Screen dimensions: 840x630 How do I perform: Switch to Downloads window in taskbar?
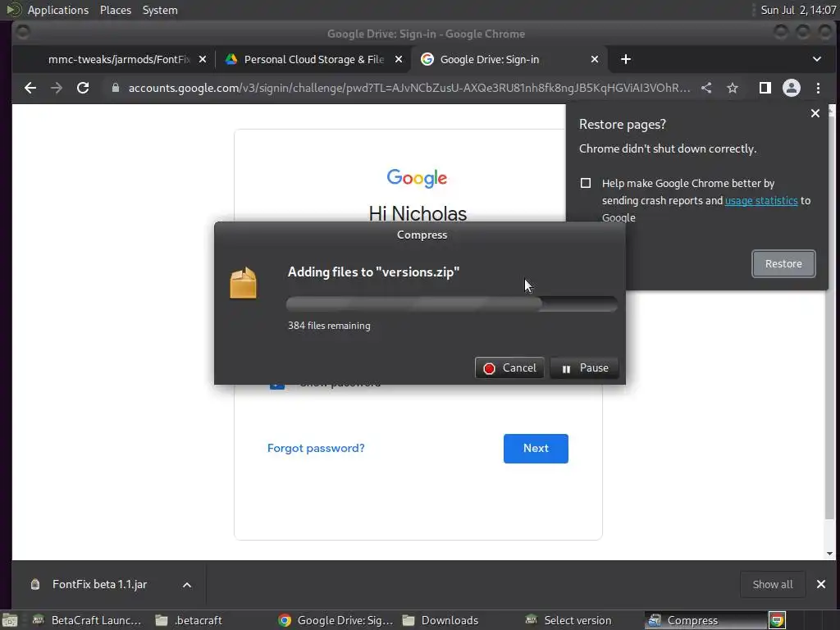441,620
